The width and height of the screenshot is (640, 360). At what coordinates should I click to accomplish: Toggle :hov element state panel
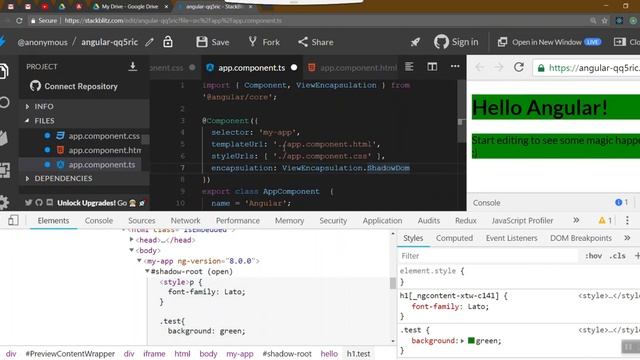click(593, 256)
